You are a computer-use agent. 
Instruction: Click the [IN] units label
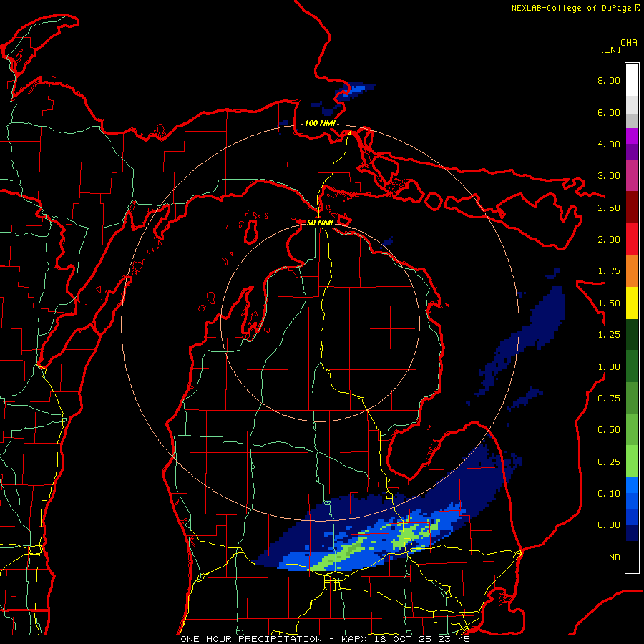611,49
